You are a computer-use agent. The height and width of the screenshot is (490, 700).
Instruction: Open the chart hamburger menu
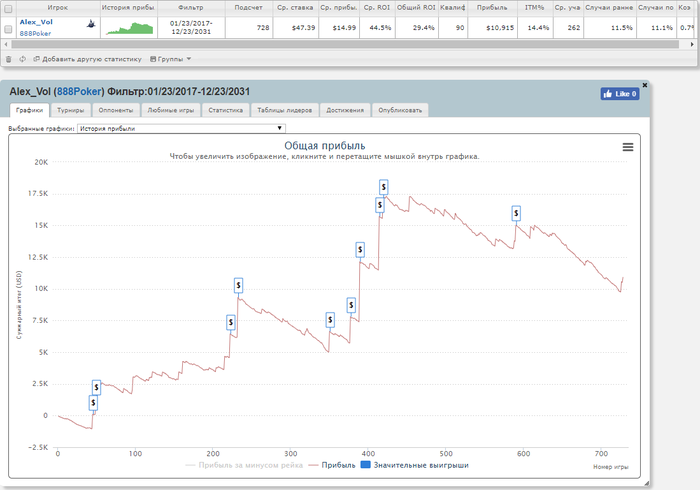pyautogui.click(x=628, y=147)
